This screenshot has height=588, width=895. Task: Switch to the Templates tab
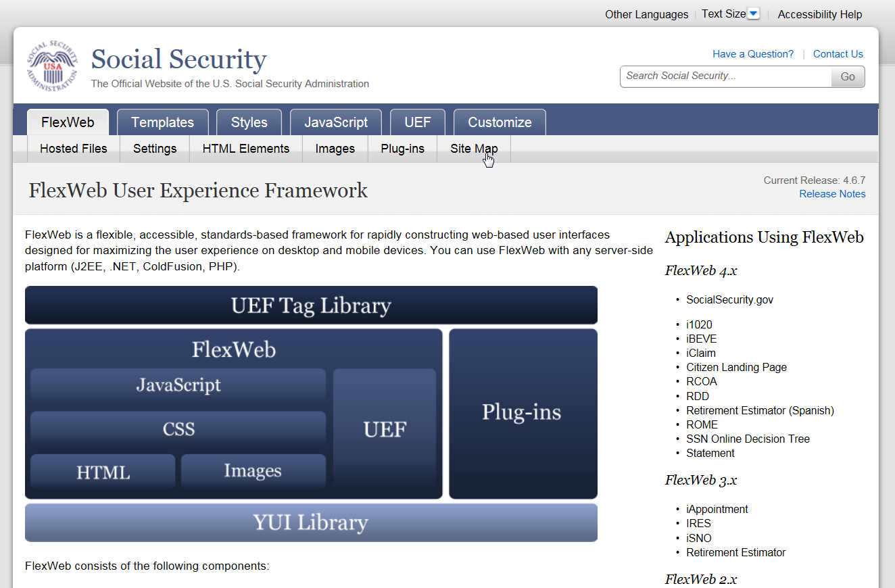[x=162, y=122]
